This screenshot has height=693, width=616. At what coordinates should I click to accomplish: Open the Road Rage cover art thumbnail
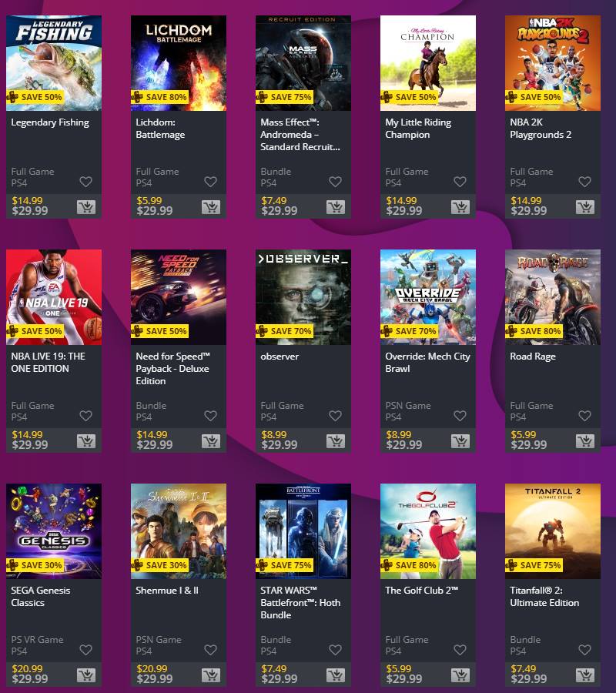(553, 297)
